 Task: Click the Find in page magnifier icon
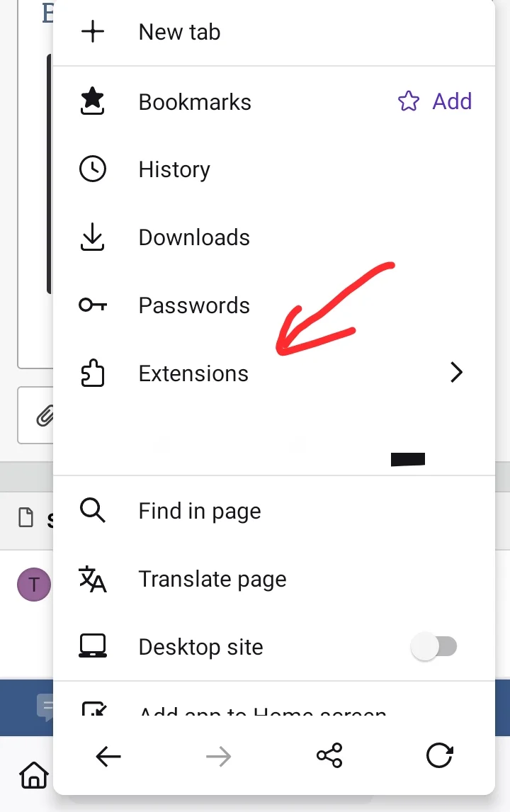coord(93,511)
